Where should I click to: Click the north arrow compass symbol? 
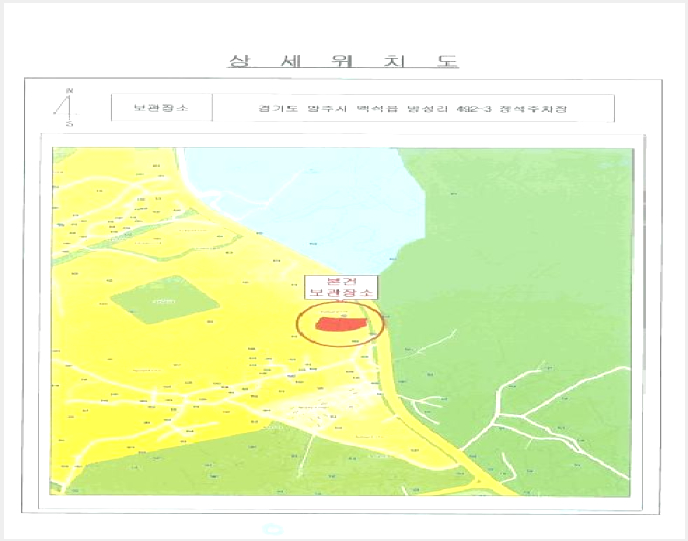(x=67, y=107)
